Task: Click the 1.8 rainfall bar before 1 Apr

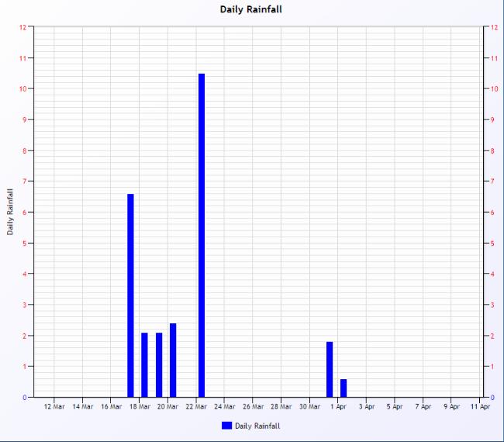Action: pos(330,369)
